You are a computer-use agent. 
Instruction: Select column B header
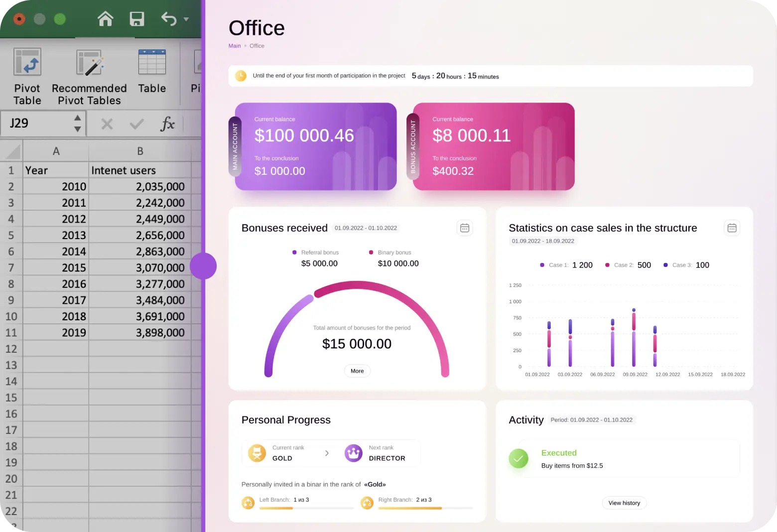click(x=140, y=151)
